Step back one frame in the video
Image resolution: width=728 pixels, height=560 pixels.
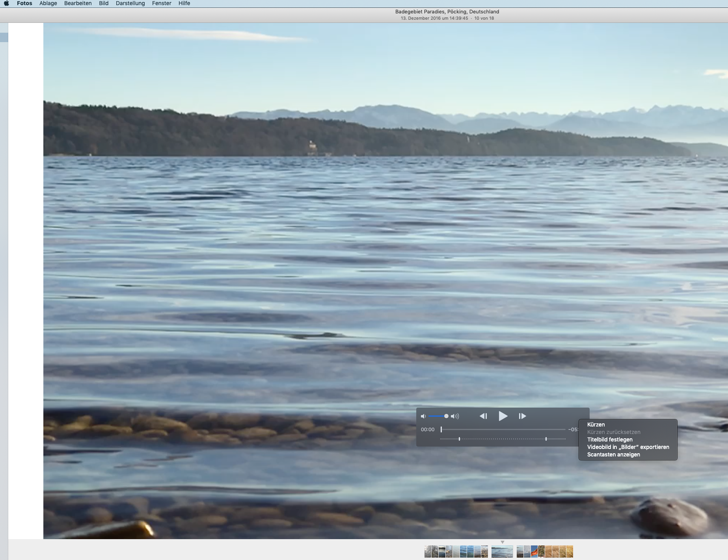click(483, 416)
